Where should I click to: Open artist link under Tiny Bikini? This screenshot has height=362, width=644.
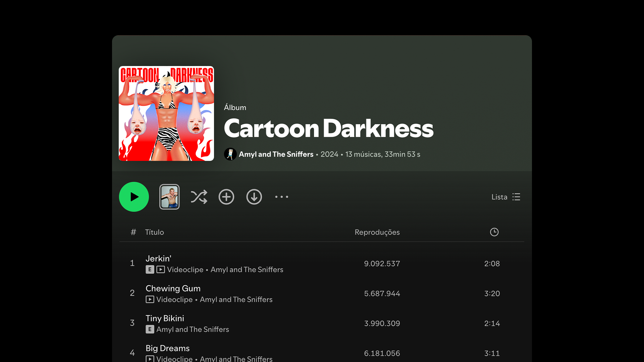(193, 329)
